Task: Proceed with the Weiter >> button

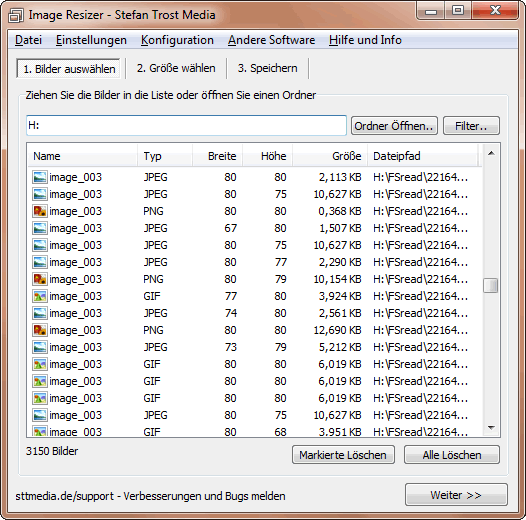Action: point(456,495)
